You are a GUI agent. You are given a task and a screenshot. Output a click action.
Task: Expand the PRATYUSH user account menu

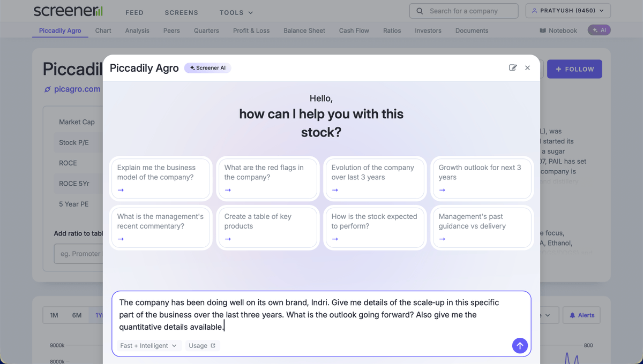569,11
